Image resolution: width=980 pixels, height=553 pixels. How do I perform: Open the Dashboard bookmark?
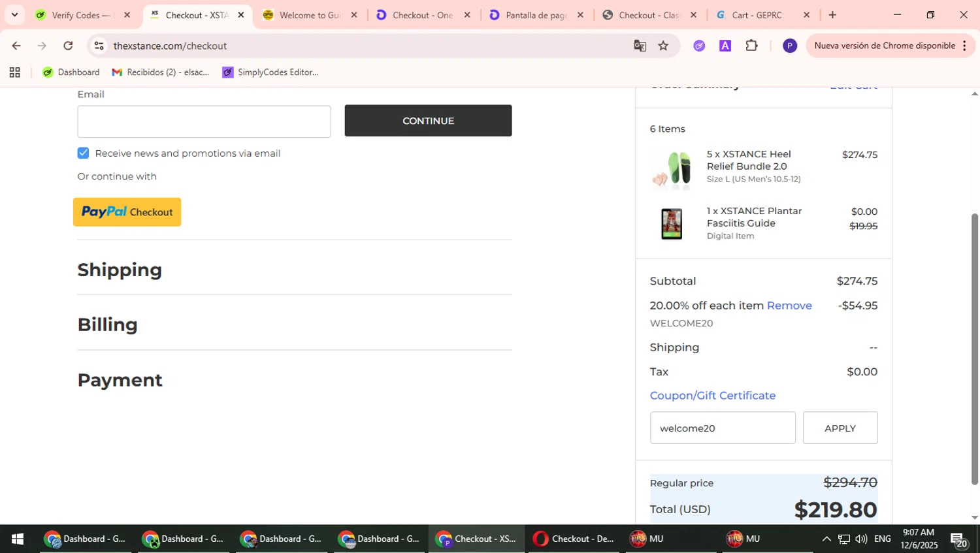(71, 72)
